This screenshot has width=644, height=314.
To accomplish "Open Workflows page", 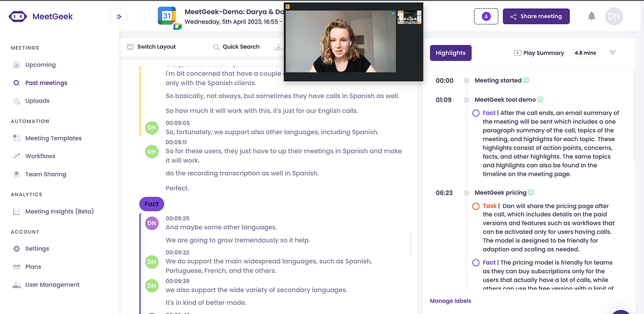I will tap(40, 156).
